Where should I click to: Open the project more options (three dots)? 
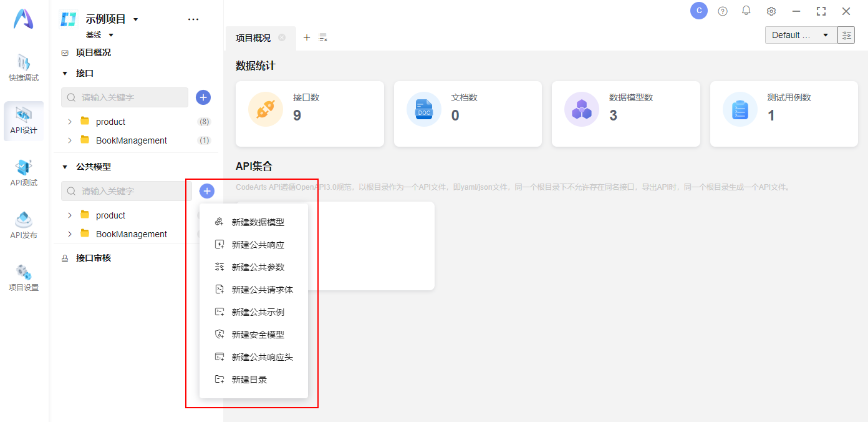pos(193,19)
